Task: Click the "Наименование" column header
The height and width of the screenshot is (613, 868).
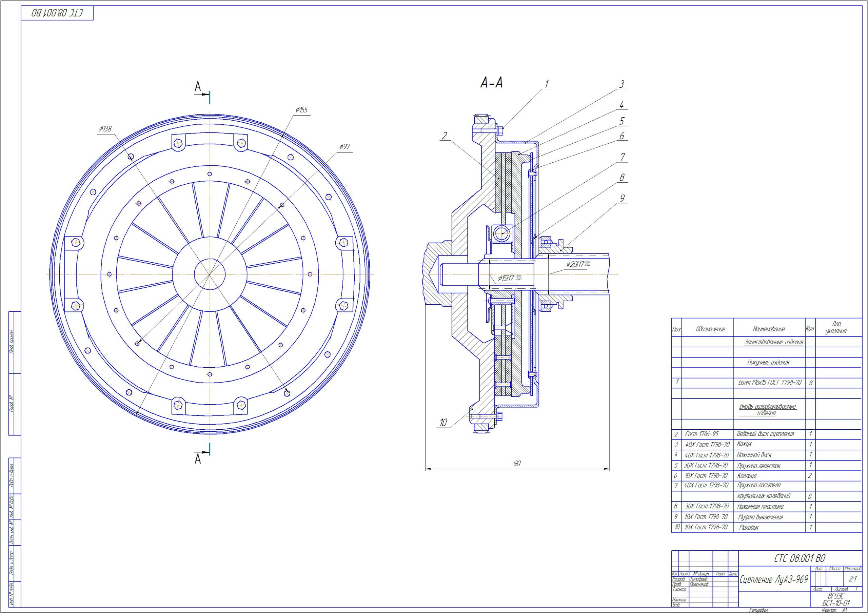Action: pyautogui.click(x=769, y=329)
